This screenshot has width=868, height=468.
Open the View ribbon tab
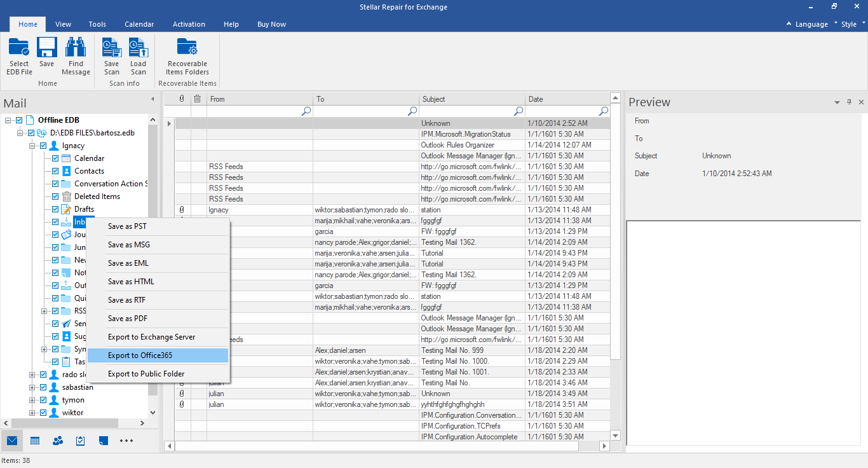64,24
